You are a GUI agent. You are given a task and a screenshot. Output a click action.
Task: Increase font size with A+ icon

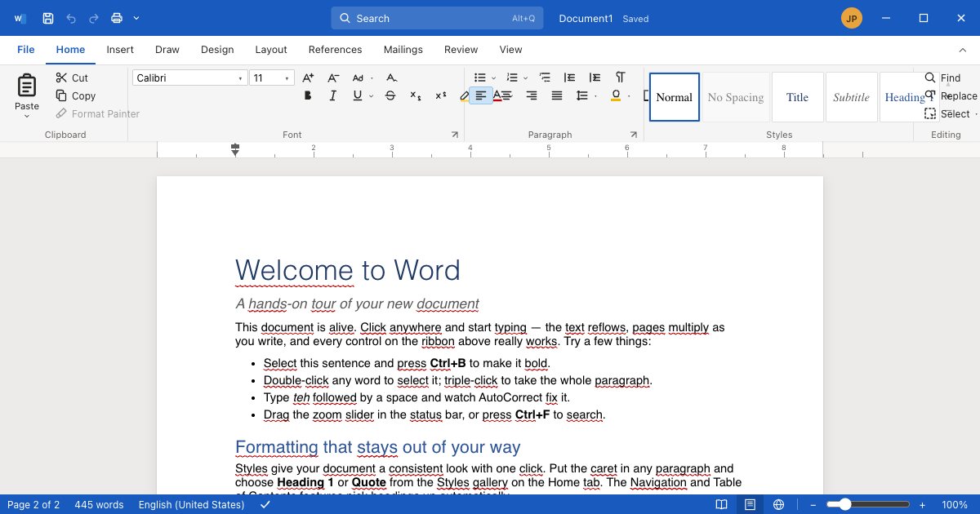(308, 78)
